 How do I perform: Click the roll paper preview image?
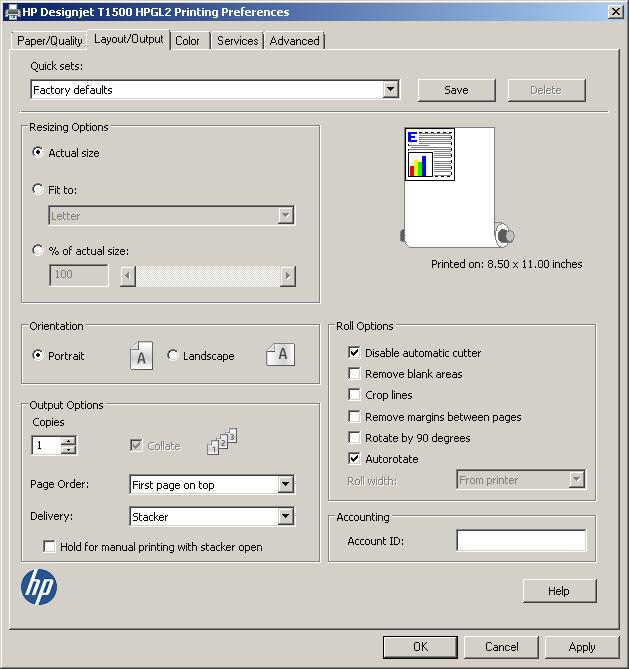(x=457, y=187)
